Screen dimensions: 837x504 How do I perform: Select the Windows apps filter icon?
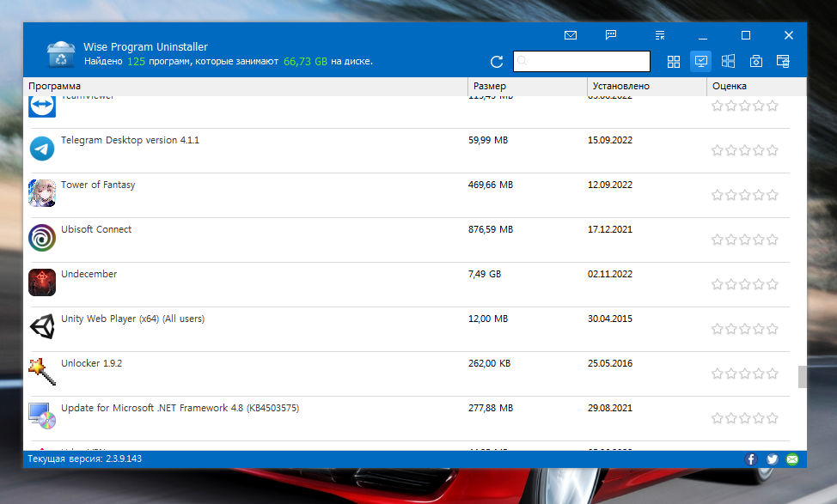[x=728, y=61]
